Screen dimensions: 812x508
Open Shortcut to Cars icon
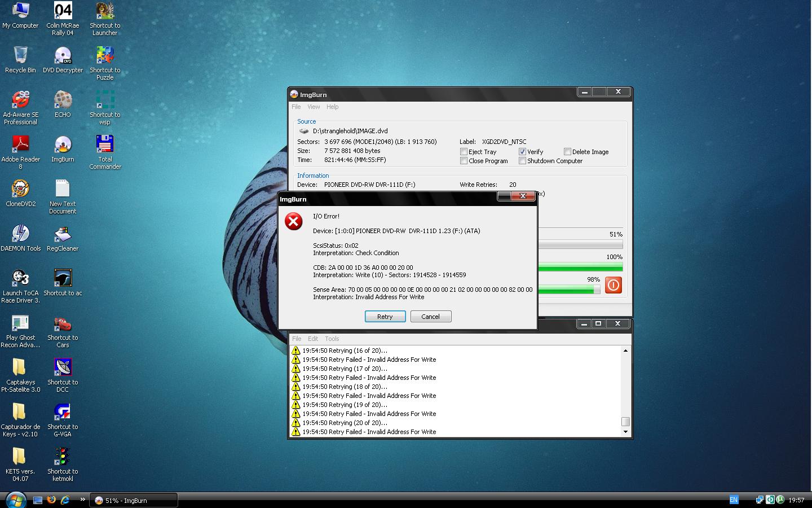pyautogui.click(x=63, y=331)
